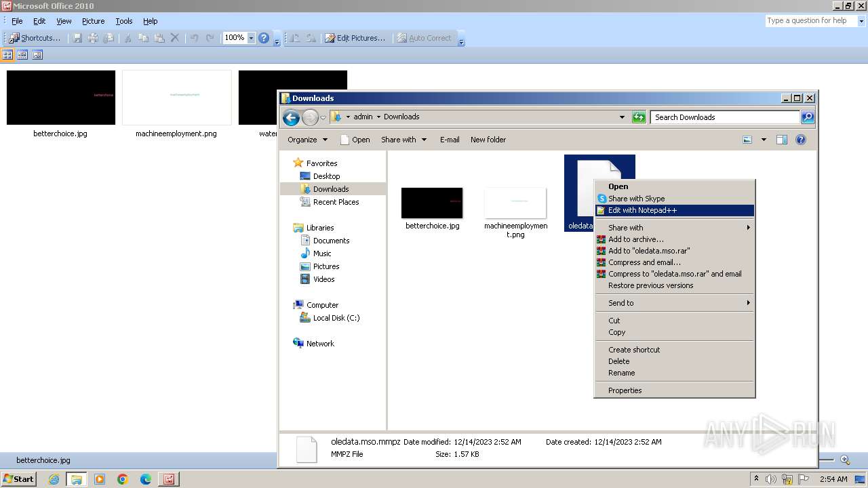Select betterchoice.jpg file in Downloads
The width and height of the screenshot is (868, 488).
432,209
